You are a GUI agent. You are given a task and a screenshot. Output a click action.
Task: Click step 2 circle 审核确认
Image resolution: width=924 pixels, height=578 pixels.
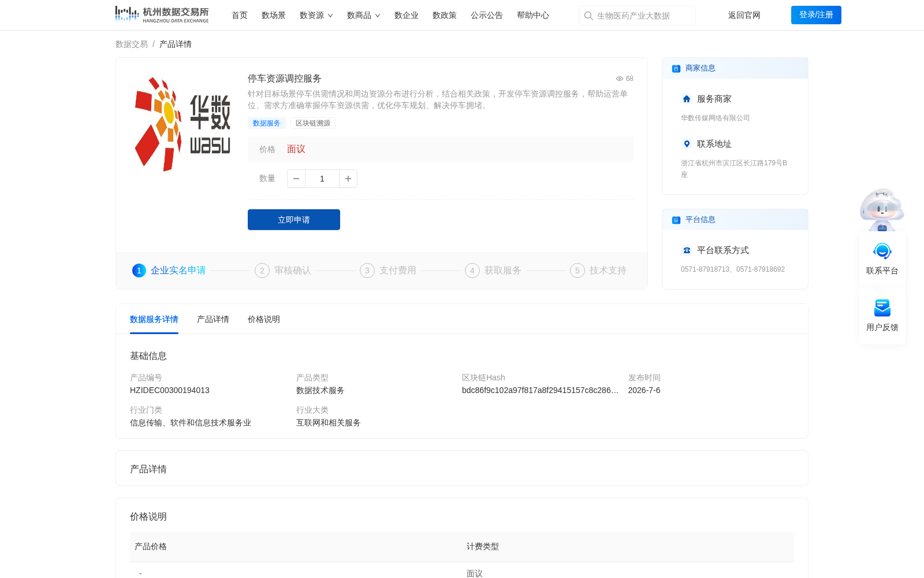[x=262, y=271]
